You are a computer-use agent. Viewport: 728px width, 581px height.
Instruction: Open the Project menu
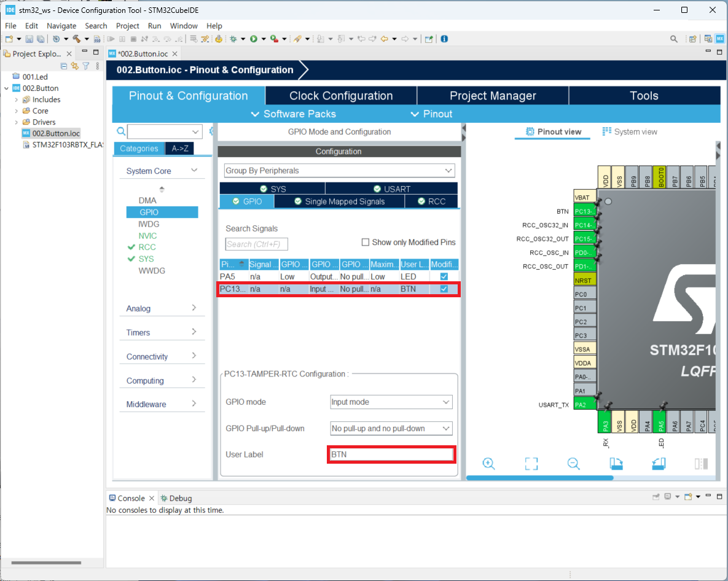(127, 26)
